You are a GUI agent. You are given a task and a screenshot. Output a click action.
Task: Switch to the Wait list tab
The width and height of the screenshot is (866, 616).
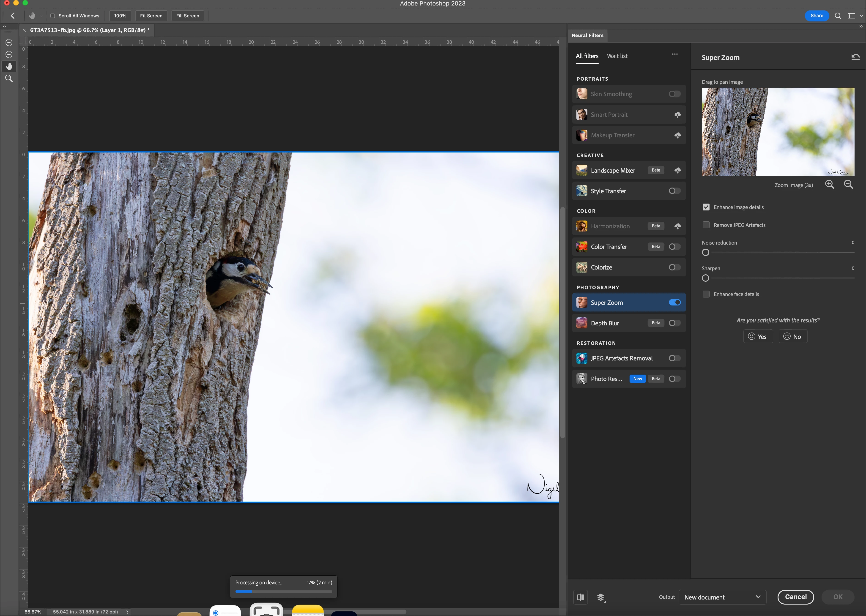coord(617,56)
